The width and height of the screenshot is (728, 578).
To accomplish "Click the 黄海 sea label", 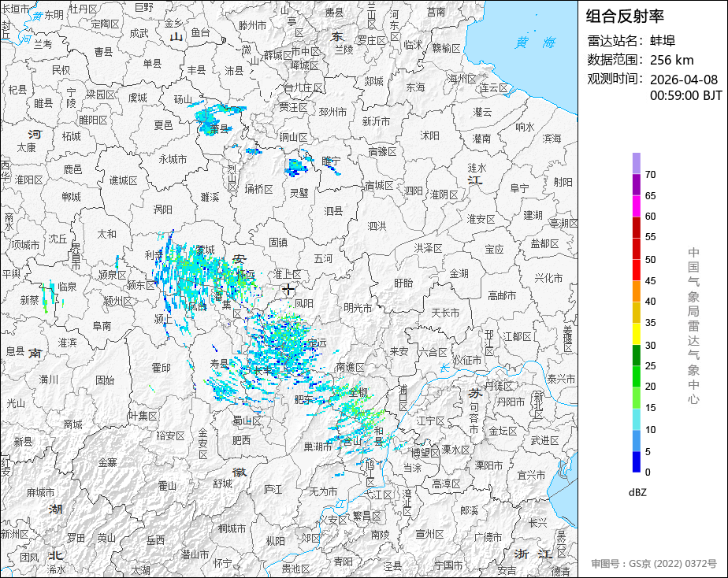I will 535,43.
